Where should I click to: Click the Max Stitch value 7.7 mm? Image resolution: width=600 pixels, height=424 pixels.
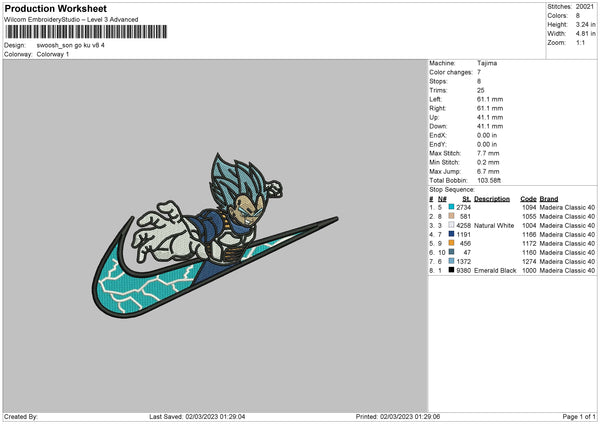pyautogui.click(x=488, y=153)
